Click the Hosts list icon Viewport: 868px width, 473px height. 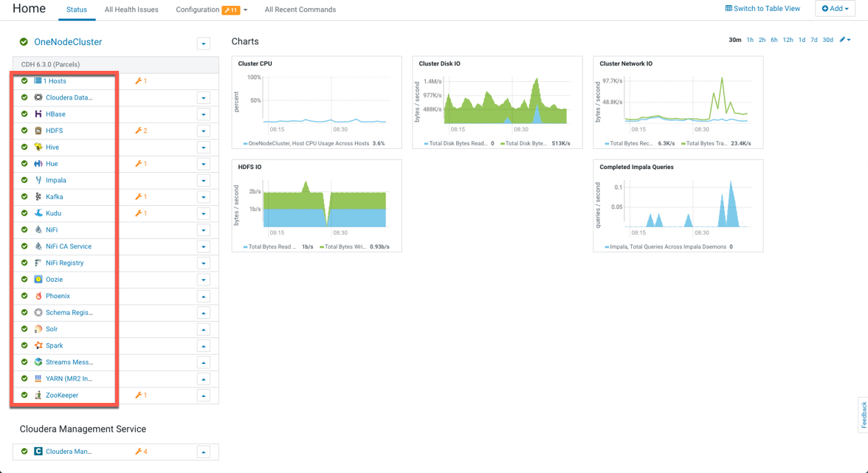click(x=38, y=80)
